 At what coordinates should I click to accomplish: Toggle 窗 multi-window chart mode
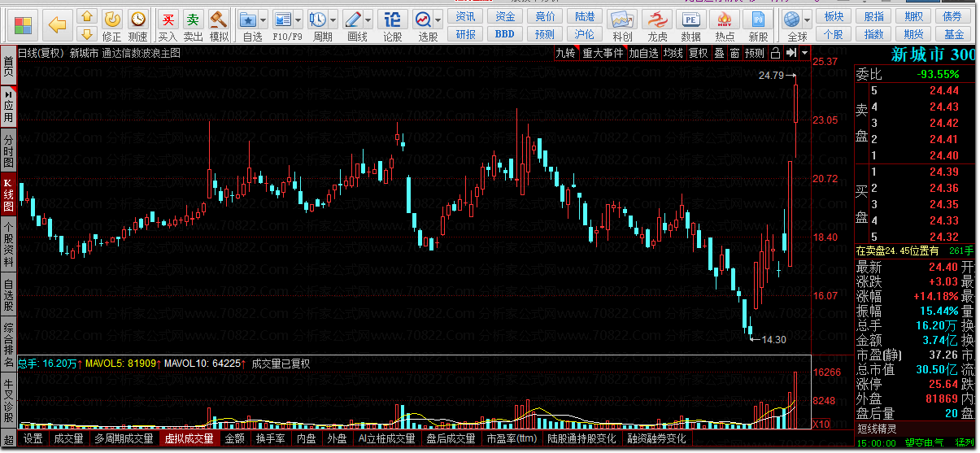click(x=734, y=53)
